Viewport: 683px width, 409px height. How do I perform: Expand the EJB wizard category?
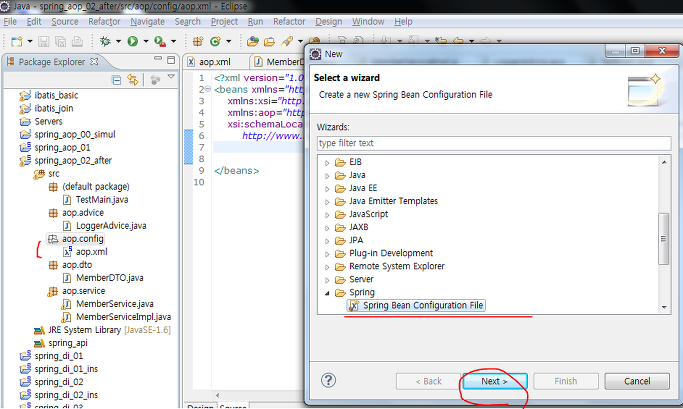327,163
